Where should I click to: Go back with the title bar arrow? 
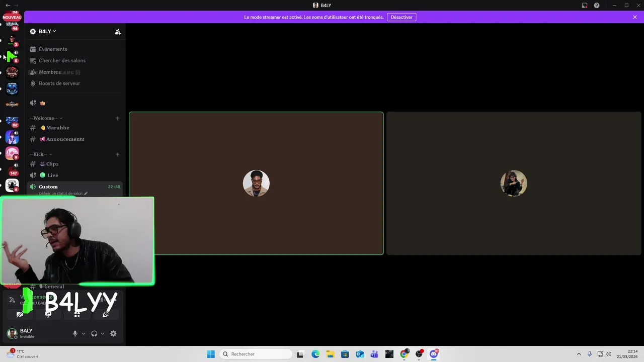coord(8,5)
